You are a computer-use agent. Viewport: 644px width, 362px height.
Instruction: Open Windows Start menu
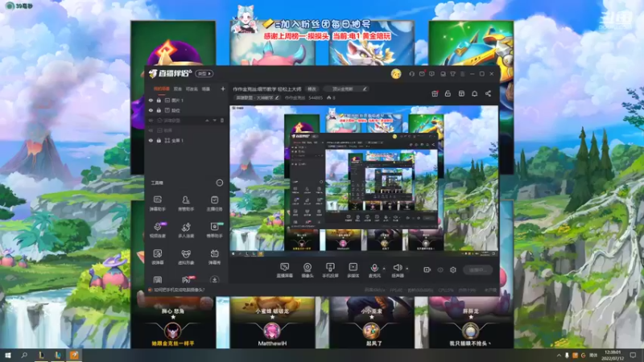pos(7,355)
